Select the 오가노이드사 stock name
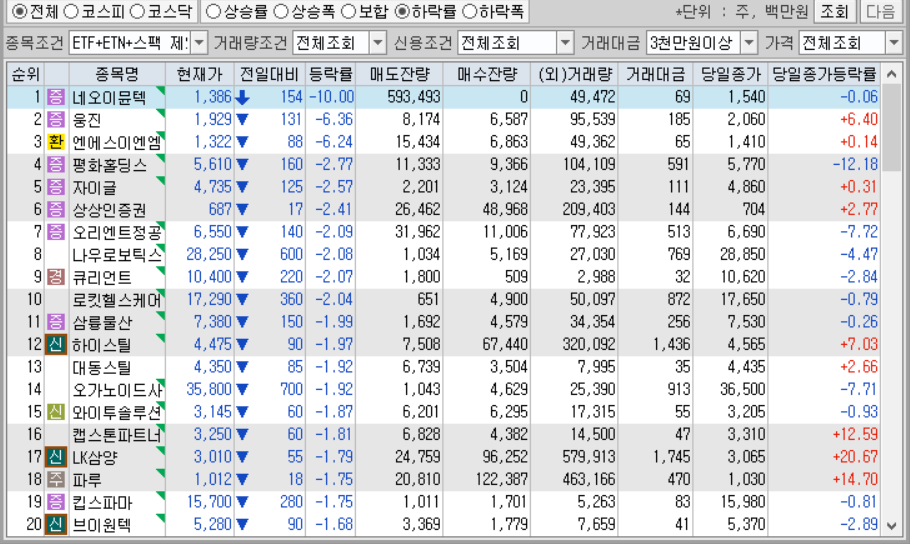The width and height of the screenshot is (910, 544). tap(117, 390)
